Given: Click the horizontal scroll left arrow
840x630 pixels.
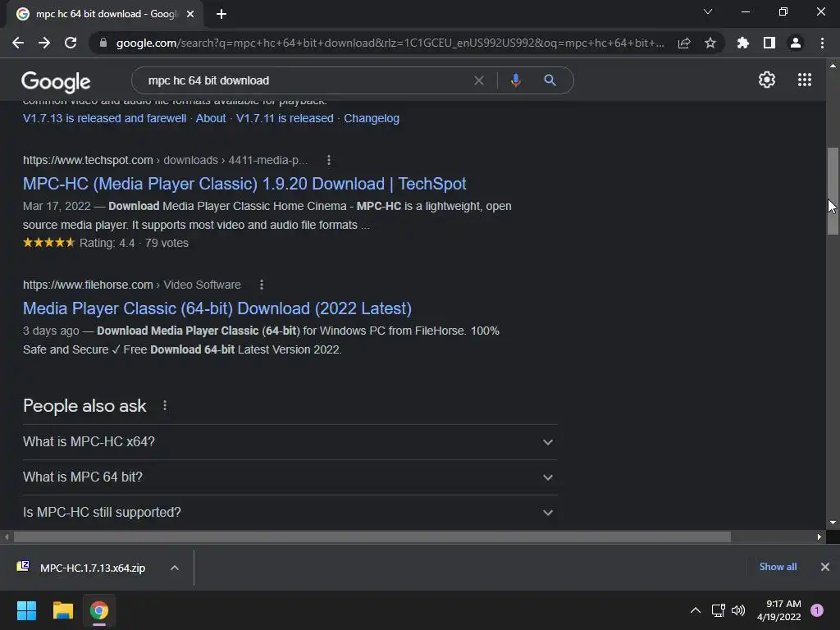Looking at the screenshot, I should 7,536.
